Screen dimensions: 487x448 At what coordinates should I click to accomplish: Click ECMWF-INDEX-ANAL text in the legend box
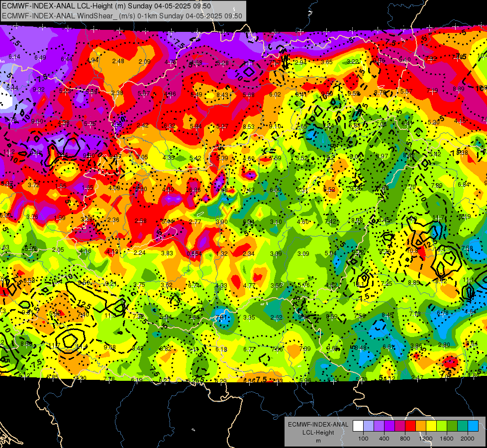pos(318,425)
